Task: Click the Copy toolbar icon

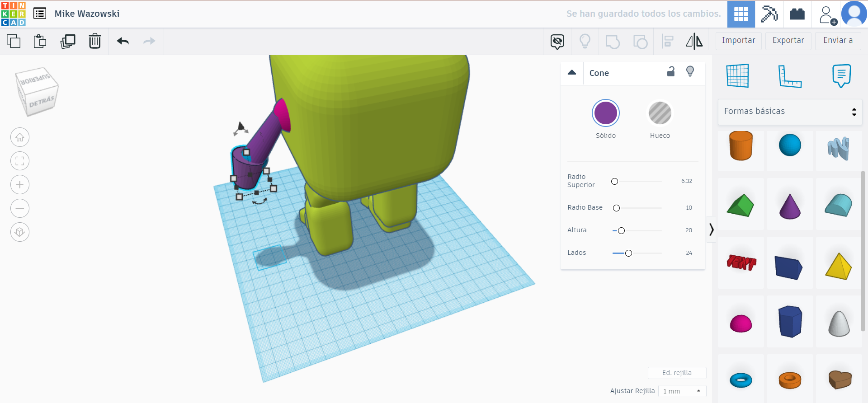Action: [14, 41]
